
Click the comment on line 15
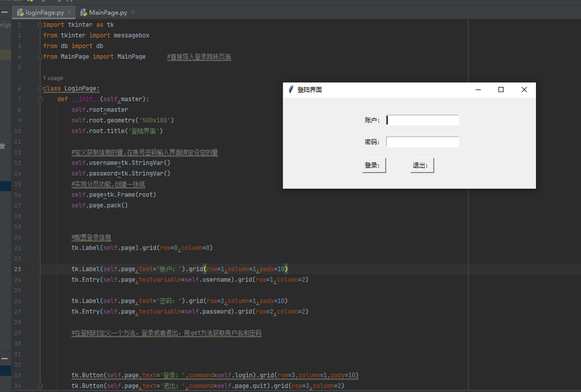(108, 184)
